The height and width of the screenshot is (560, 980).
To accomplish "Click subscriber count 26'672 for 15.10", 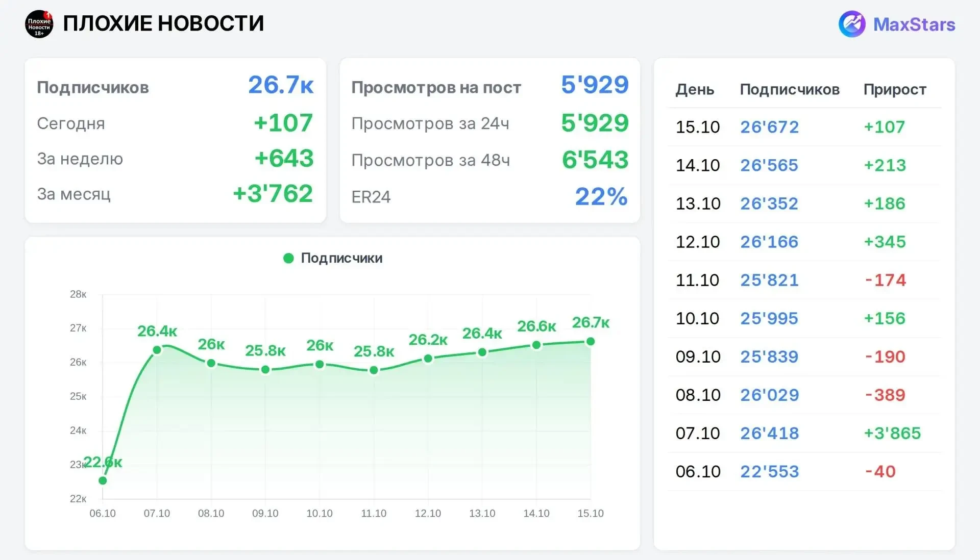I will point(770,127).
